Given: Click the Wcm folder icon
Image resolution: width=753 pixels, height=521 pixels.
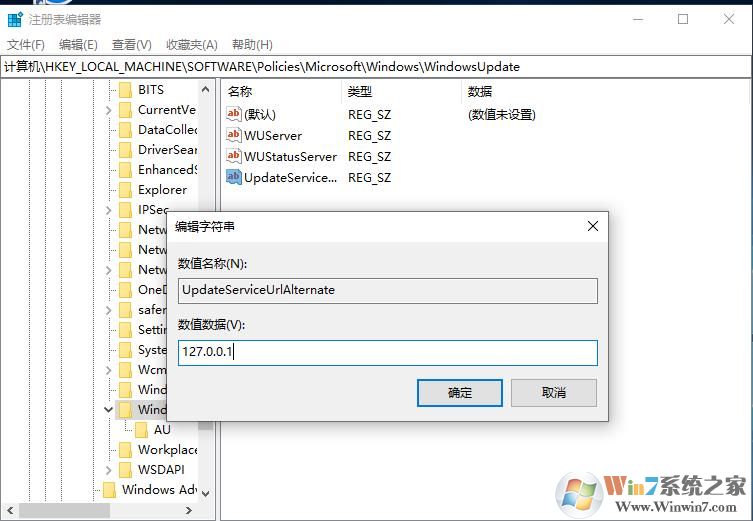Looking at the screenshot, I should [x=125, y=370].
